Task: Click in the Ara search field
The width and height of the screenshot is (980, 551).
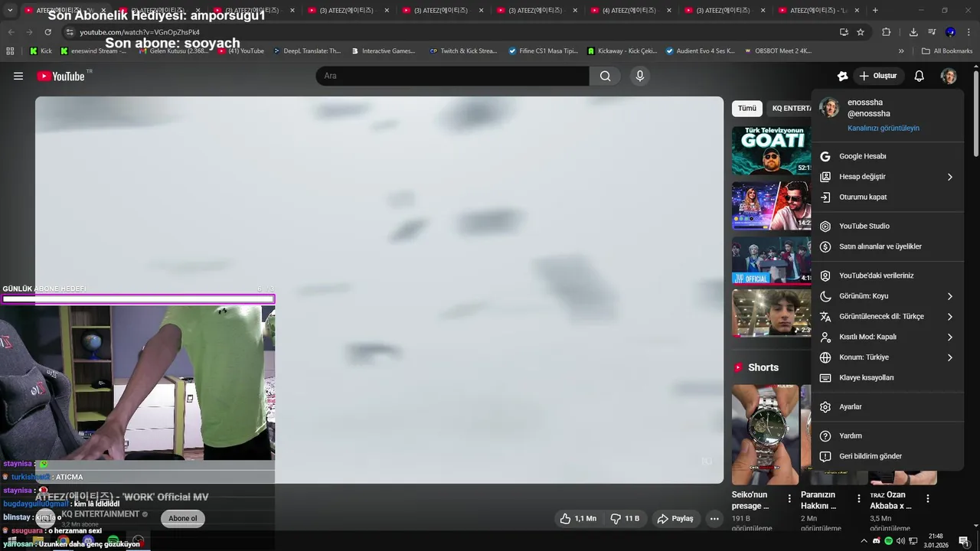Action: coord(452,76)
